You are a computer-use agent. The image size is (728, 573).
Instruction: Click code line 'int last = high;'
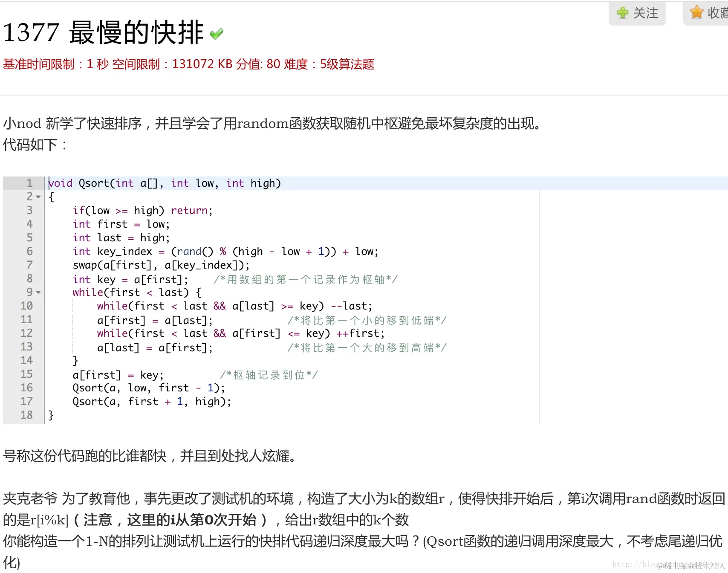tap(121, 238)
